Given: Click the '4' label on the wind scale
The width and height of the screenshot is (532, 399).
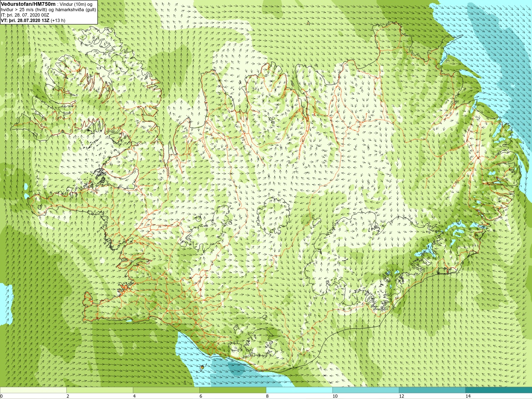Looking at the screenshot, I should (x=134, y=396).
